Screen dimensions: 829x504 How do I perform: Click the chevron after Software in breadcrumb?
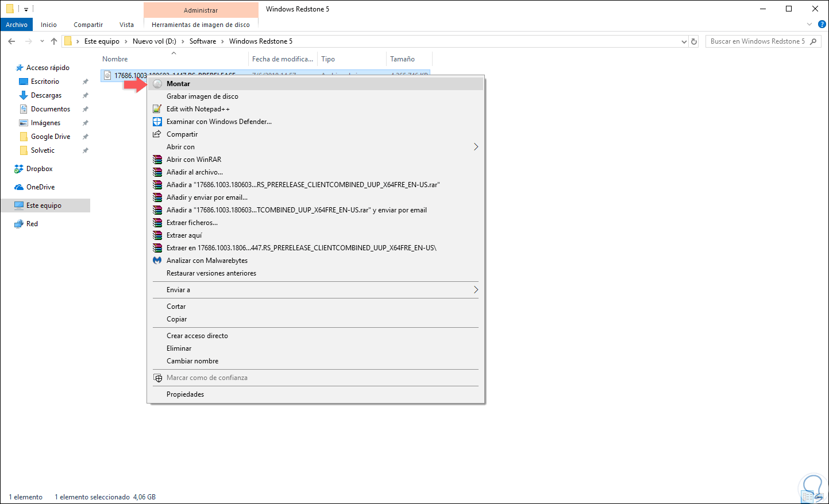point(222,41)
